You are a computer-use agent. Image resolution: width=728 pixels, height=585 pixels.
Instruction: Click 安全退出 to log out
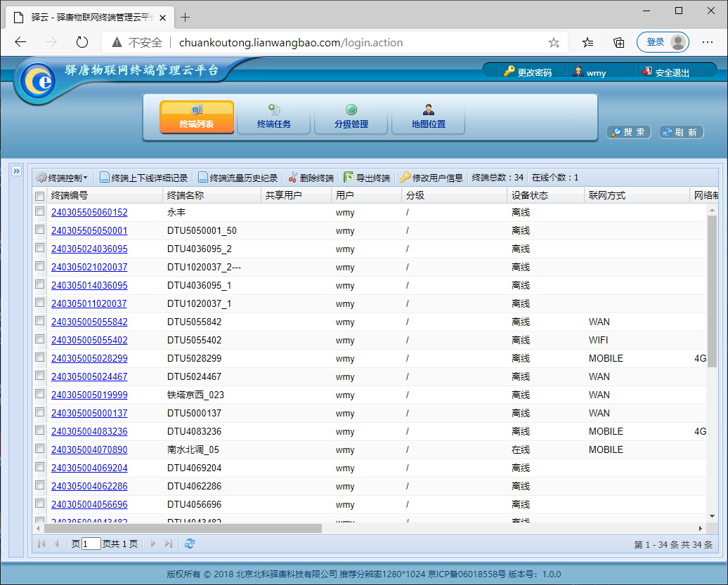[665, 72]
